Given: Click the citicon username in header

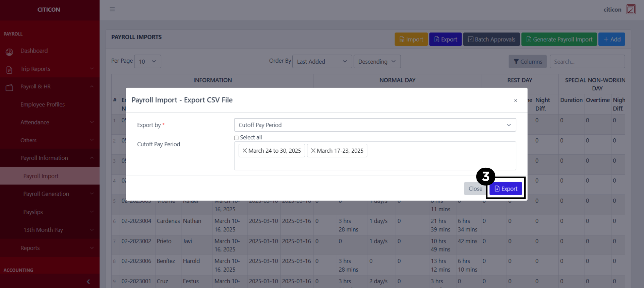Looking at the screenshot, I should point(612,10).
